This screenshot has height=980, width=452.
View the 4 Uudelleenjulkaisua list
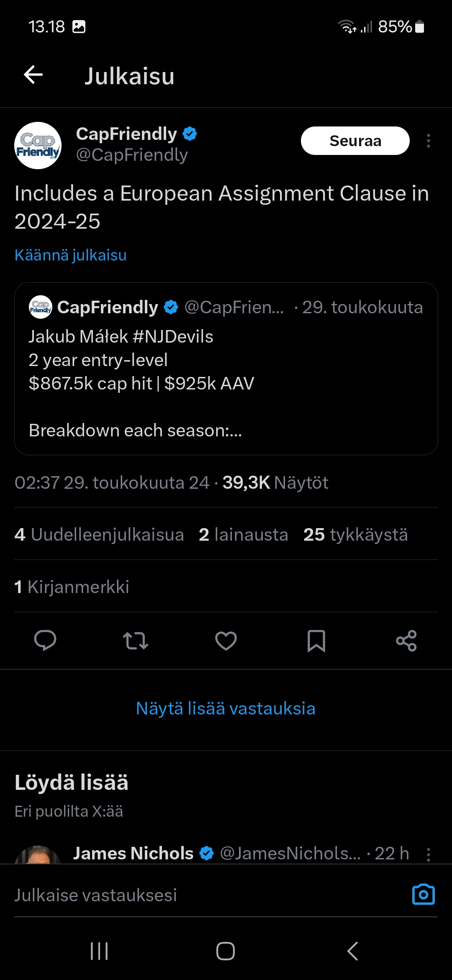click(x=99, y=534)
